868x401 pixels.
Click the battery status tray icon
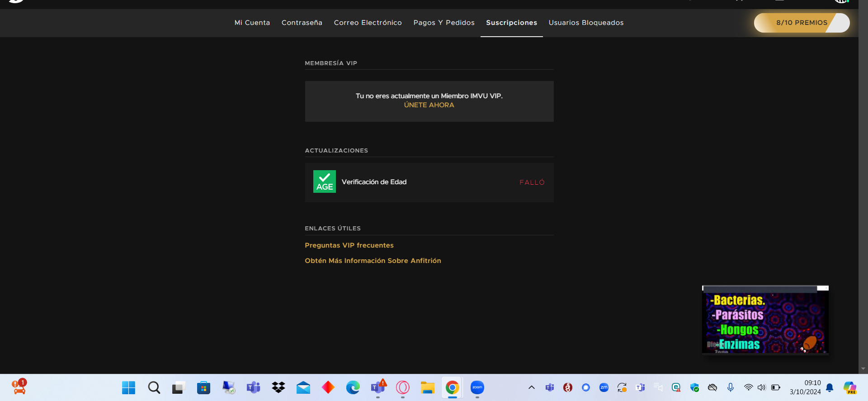776,387
